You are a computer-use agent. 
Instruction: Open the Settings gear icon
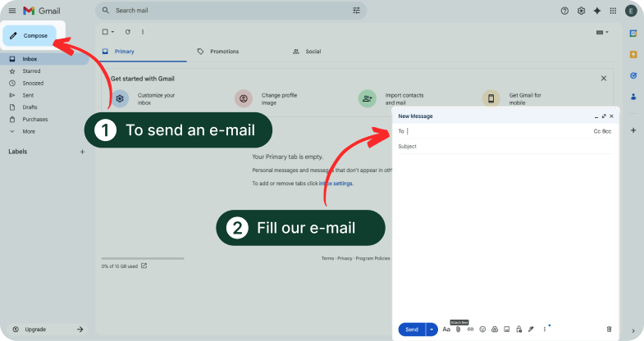581,11
